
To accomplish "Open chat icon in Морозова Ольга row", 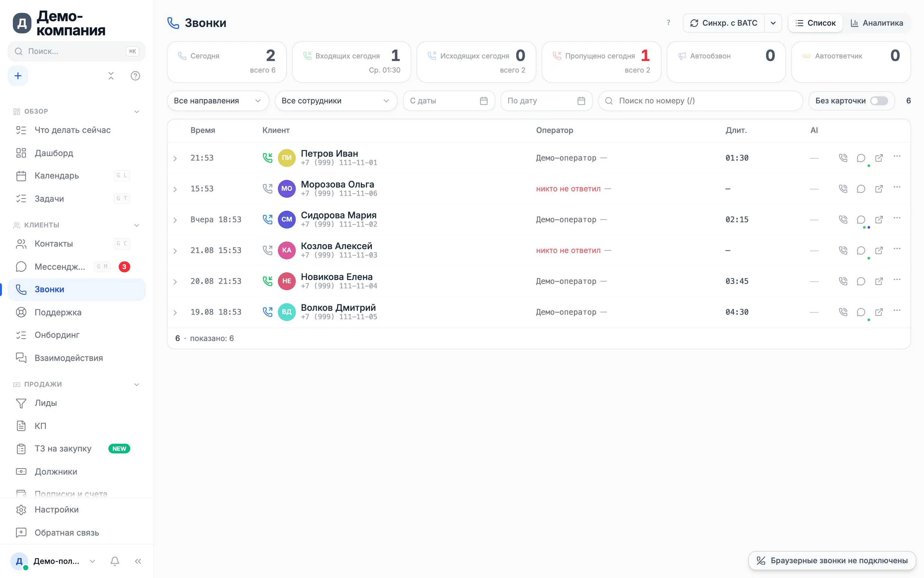I will [860, 189].
